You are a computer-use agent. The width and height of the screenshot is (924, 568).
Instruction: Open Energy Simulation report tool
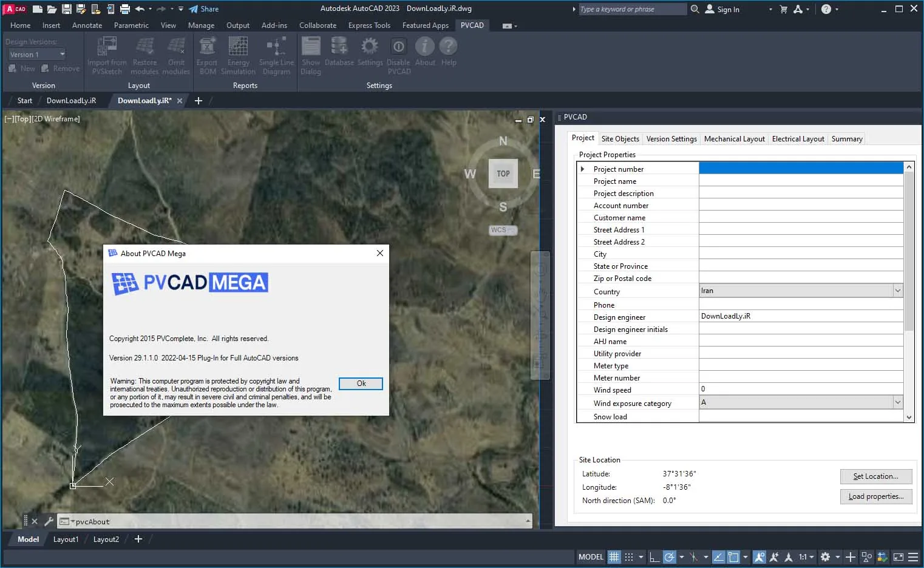coord(238,55)
